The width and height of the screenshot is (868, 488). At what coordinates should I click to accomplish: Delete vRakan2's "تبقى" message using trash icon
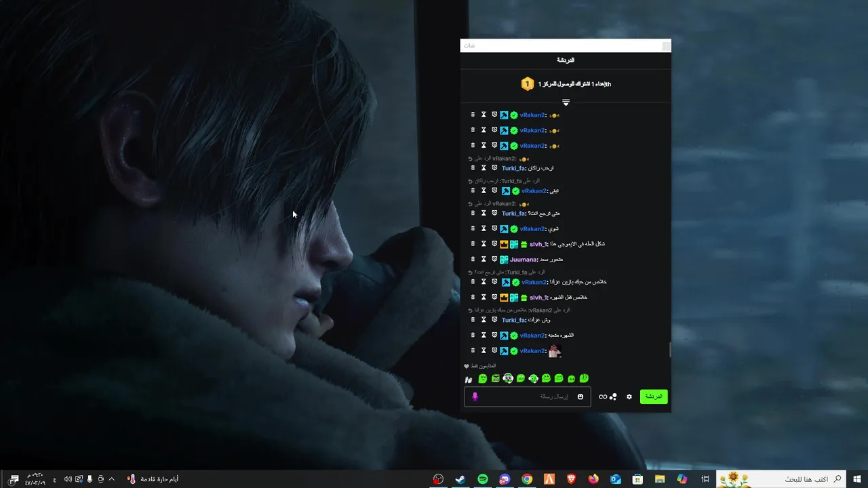coord(473,190)
